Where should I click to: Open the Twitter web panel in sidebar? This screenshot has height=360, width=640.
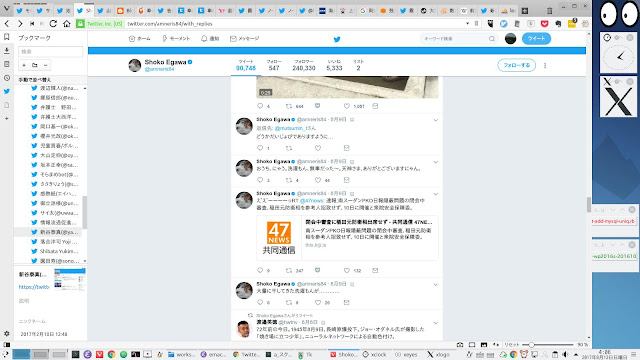pos(7,91)
